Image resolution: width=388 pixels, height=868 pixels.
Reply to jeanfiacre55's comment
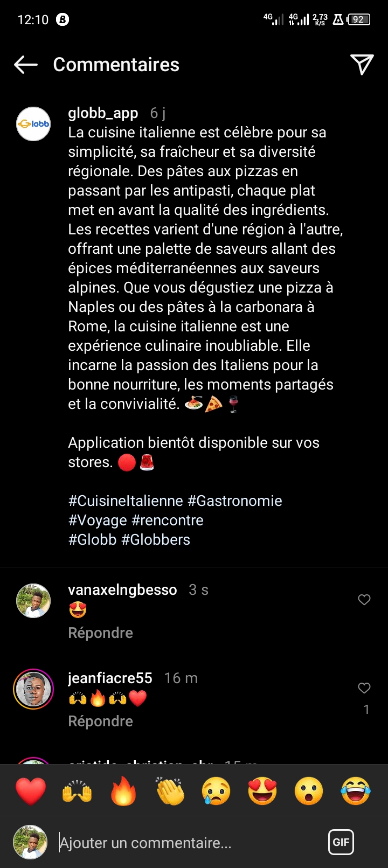point(100,721)
